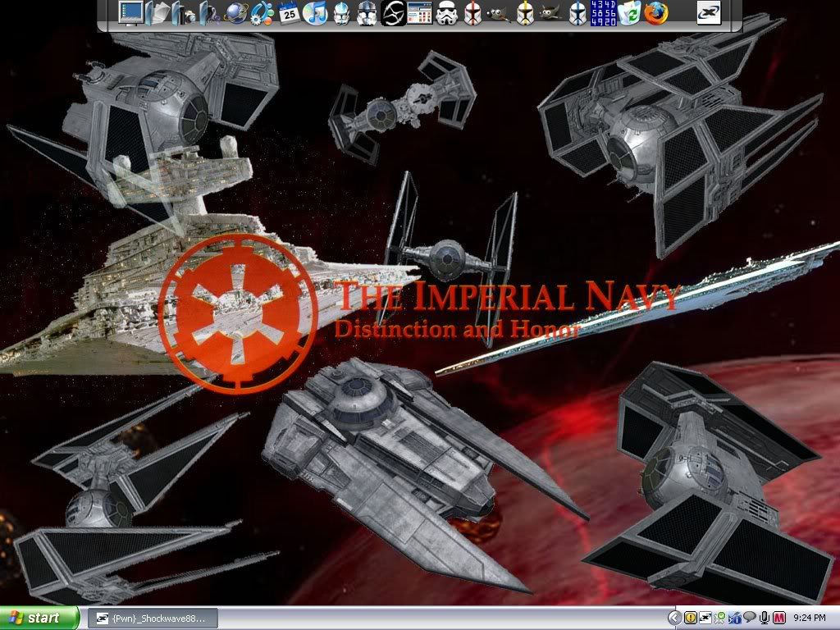Launch GIMP Wilber icon right of yellow helmet
The width and height of the screenshot is (840, 630).
click(x=550, y=13)
